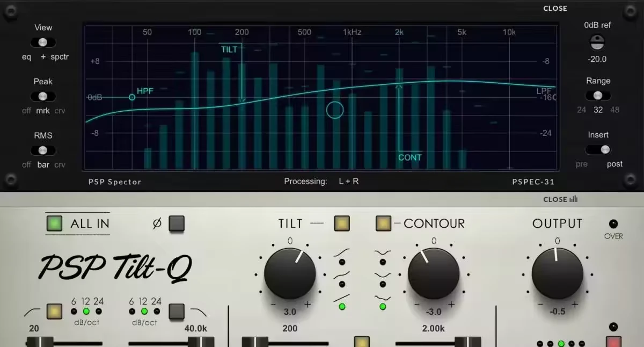This screenshot has height=347, width=644.
Task: Click the high-pass frequency slider handle
Action: pos(40,342)
